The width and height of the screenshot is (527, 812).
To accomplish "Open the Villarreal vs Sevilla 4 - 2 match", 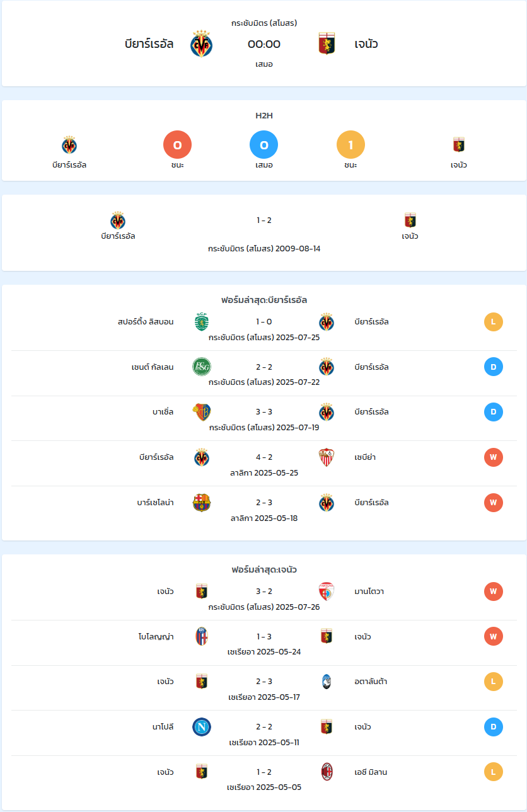I will point(263,463).
